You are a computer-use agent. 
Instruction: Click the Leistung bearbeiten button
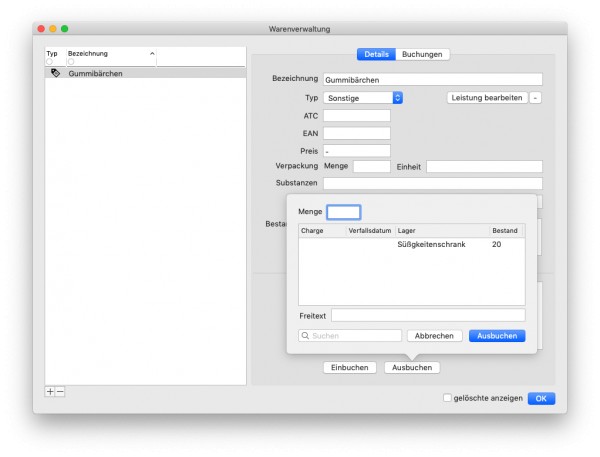point(487,98)
